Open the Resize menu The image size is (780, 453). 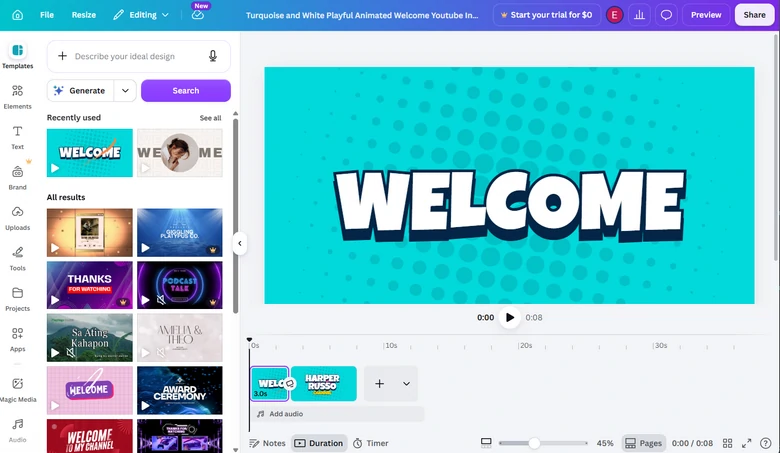pos(84,15)
